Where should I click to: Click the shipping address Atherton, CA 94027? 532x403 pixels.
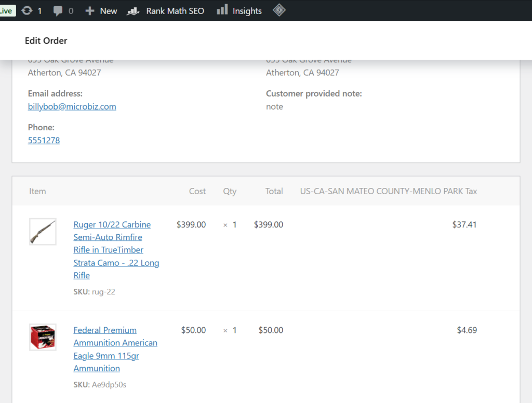coord(302,73)
